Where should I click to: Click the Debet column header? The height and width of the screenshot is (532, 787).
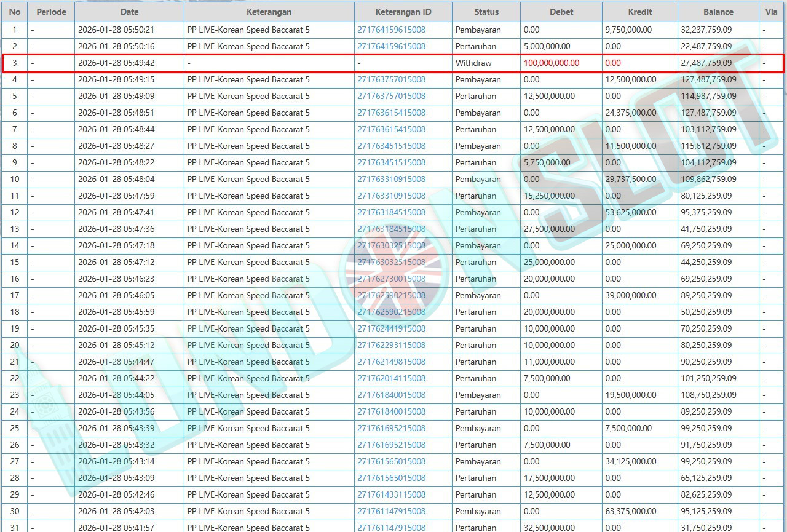point(561,12)
